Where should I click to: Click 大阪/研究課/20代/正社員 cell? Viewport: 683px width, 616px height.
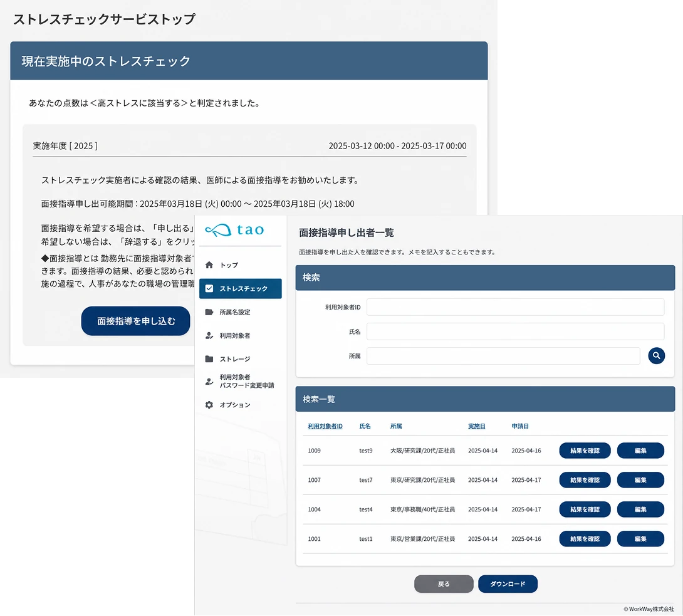point(422,451)
